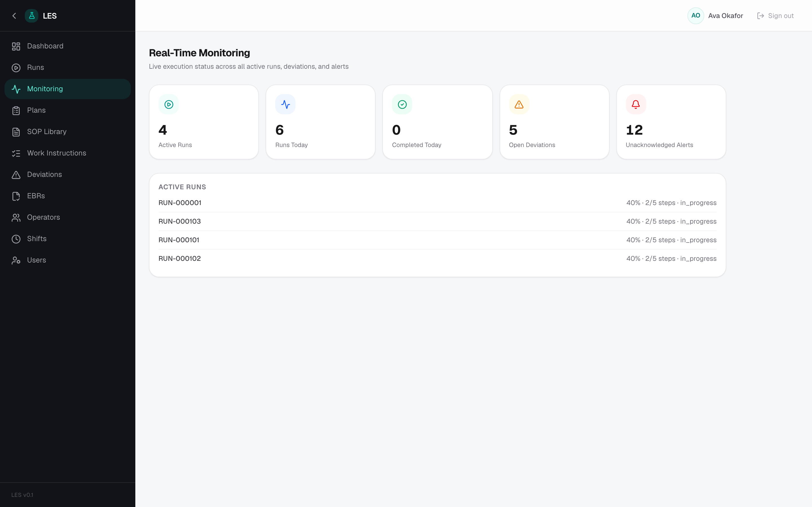
Task: Click the Open Deviations stat card
Action: [x=554, y=122]
